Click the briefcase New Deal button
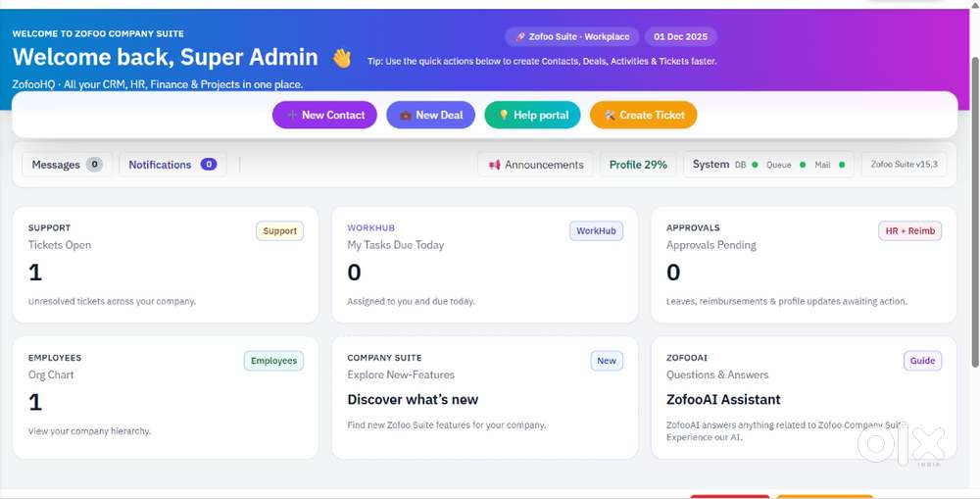This screenshot has height=499, width=980. click(431, 115)
